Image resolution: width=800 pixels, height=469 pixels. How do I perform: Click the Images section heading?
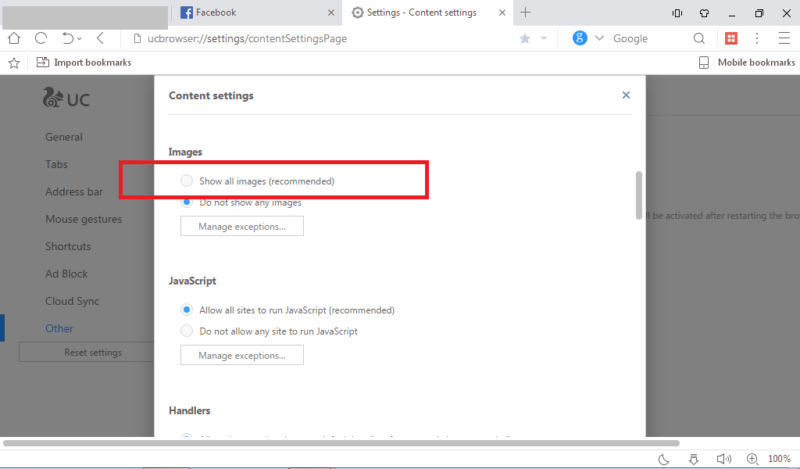pos(185,152)
